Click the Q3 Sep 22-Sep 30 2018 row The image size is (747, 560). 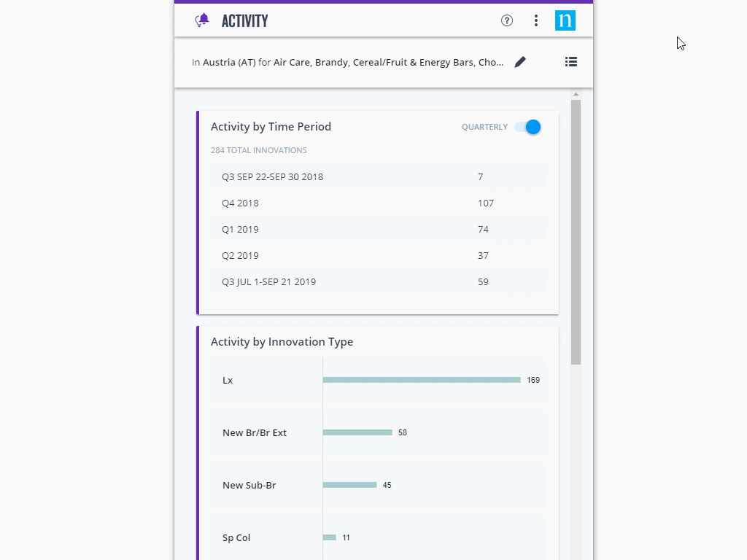tap(378, 177)
